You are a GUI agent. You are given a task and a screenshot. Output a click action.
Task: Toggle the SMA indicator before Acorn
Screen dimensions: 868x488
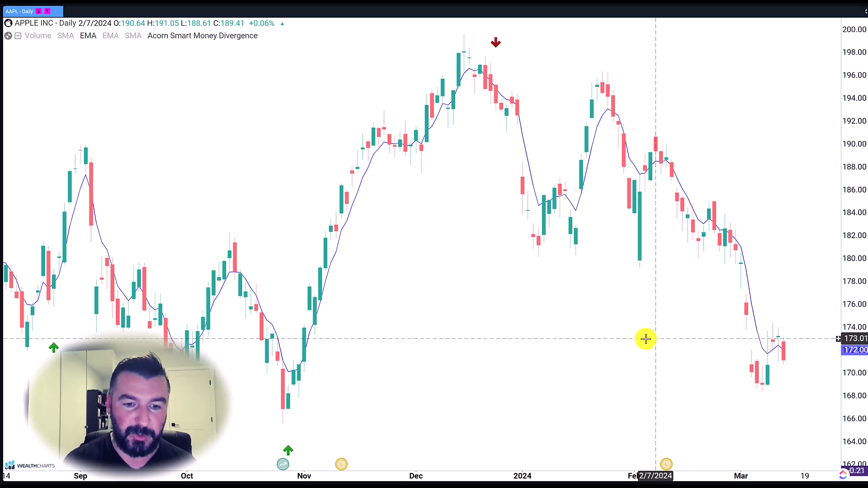133,36
